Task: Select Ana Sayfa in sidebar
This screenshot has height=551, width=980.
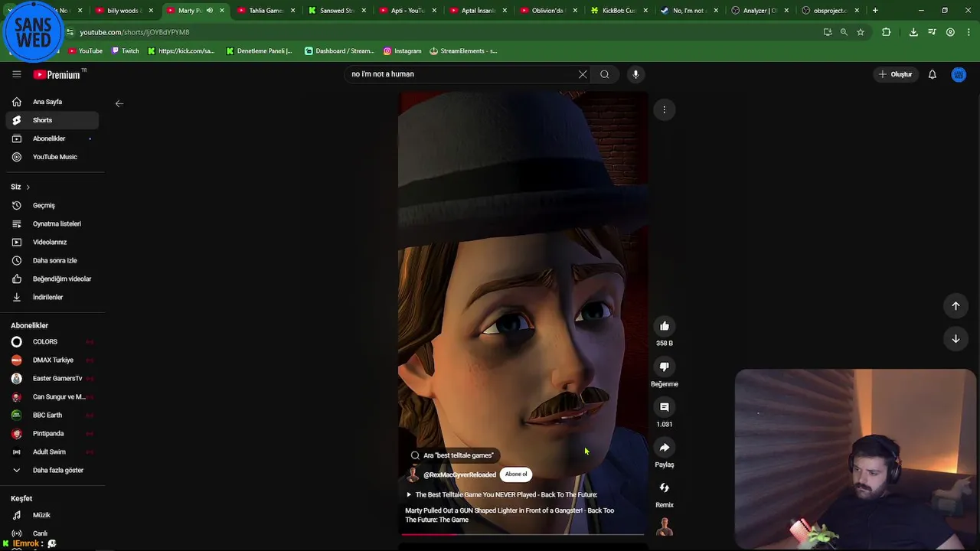Action: coord(52,102)
